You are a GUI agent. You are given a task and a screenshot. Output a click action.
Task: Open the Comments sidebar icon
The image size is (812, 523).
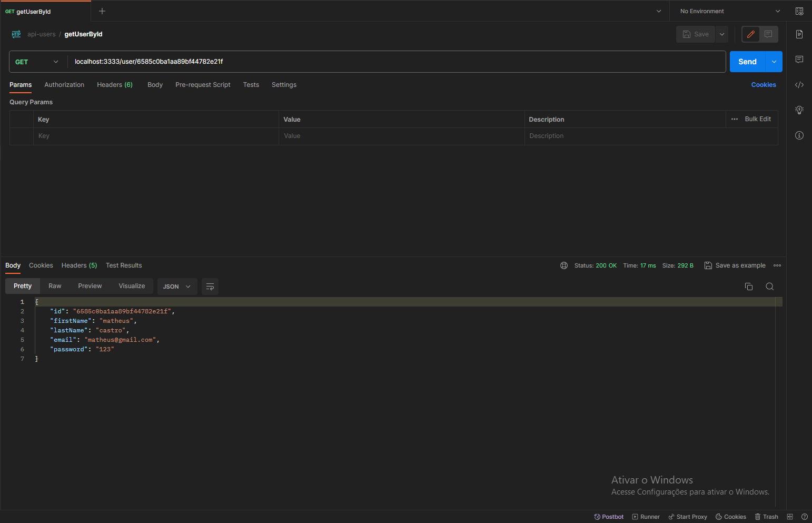pyautogui.click(x=799, y=60)
